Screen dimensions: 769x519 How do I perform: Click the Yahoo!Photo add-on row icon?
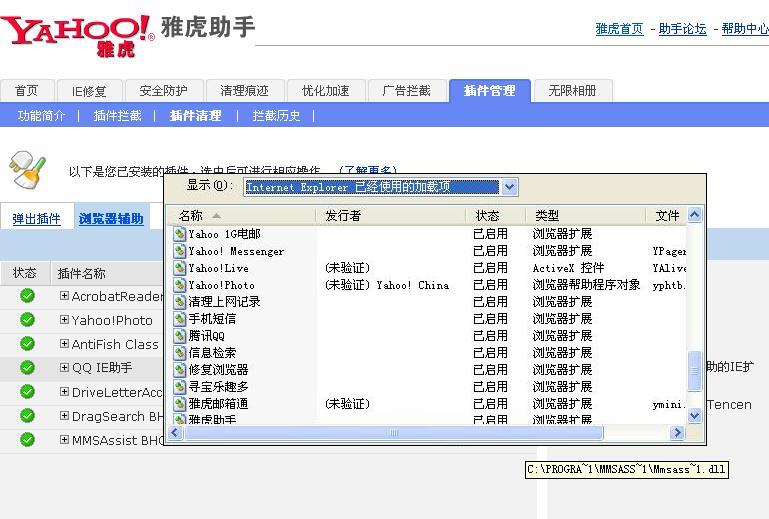(179, 285)
